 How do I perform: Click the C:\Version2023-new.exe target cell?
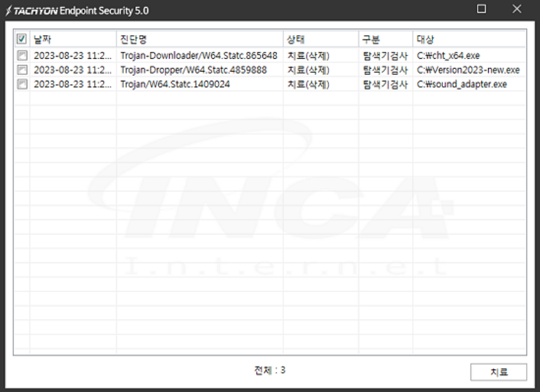[468, 70]
